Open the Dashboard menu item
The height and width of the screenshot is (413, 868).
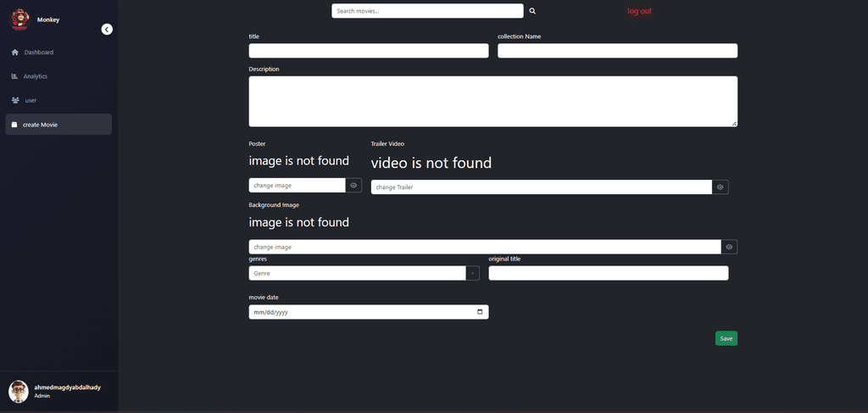tap(58, 52)
